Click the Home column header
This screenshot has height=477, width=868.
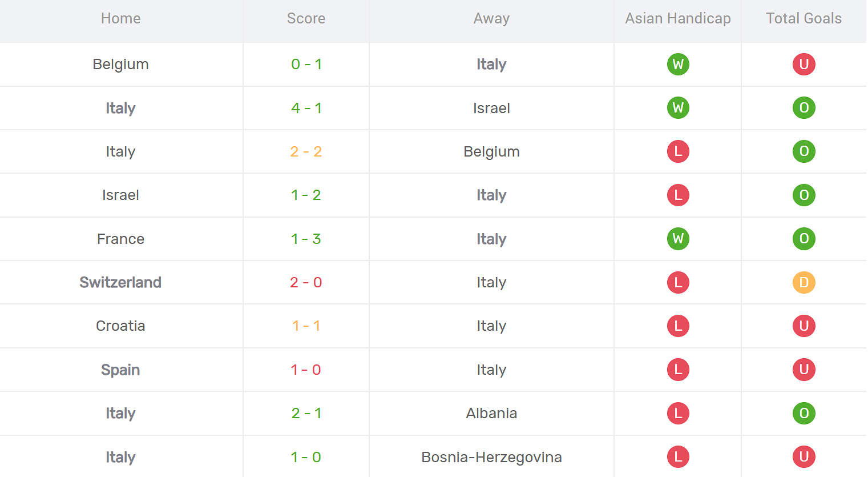pos(120,19)
